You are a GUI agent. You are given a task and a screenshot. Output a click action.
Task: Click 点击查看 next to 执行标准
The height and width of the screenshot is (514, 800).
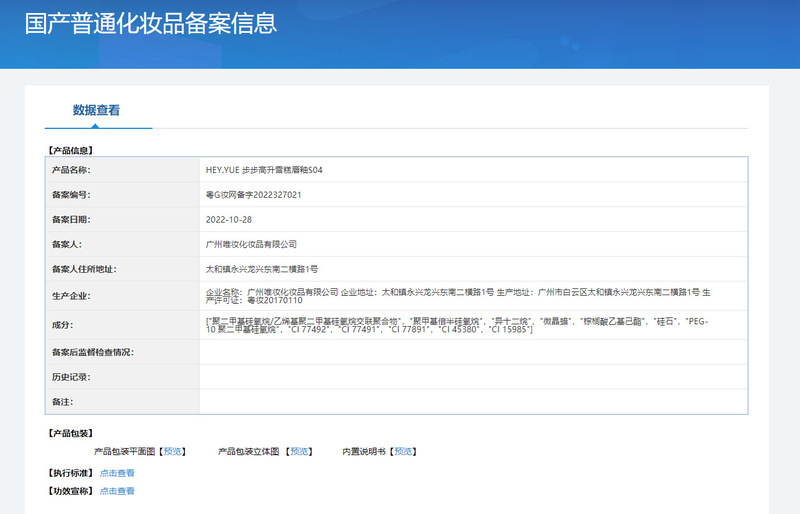(117, 473)
